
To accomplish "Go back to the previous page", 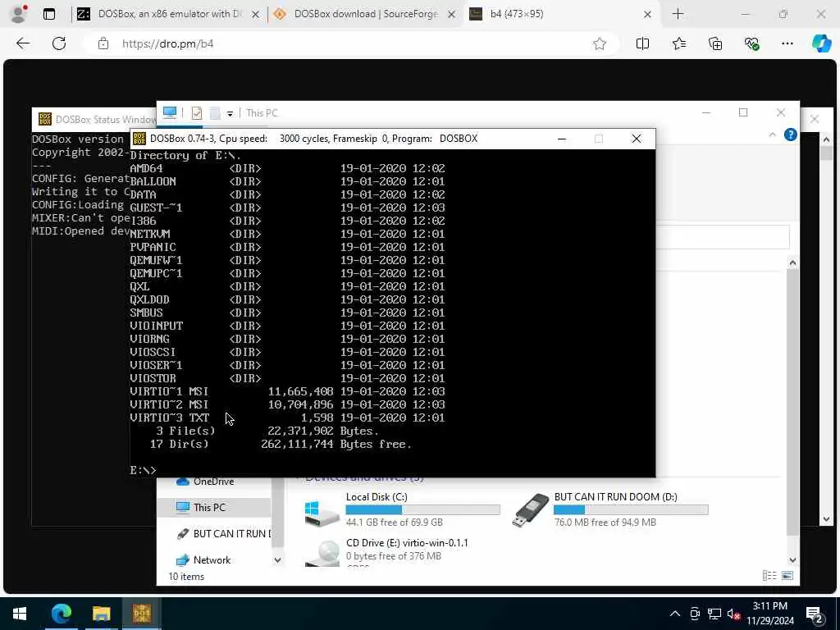I will click(x=23, y=43).
